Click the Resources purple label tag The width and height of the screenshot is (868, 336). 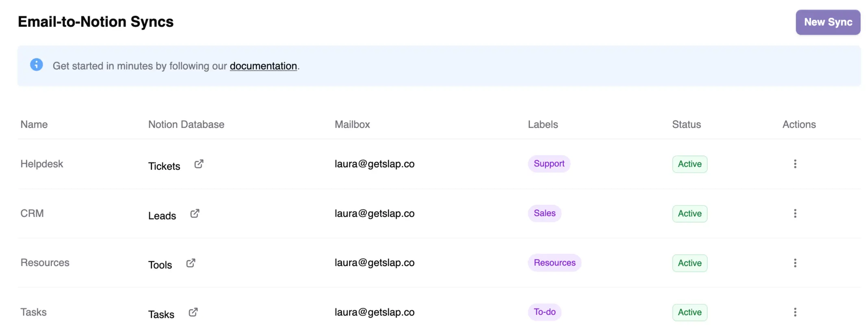tap(554, 263)
